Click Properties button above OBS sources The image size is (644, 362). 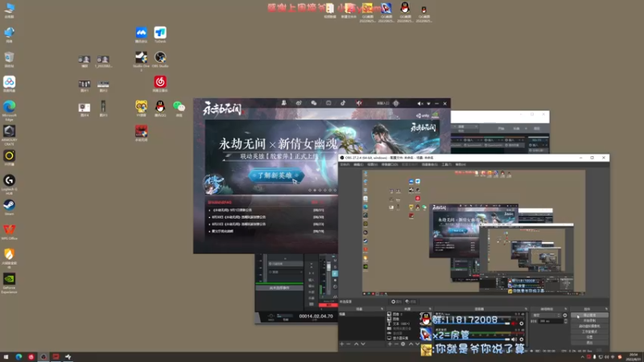coord(396,302)
